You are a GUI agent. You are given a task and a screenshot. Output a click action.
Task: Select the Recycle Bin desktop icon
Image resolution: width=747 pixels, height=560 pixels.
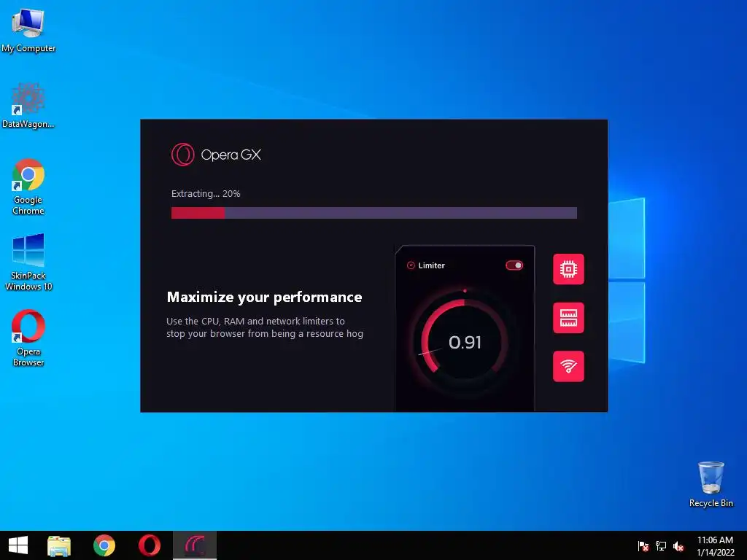[711, 484]
